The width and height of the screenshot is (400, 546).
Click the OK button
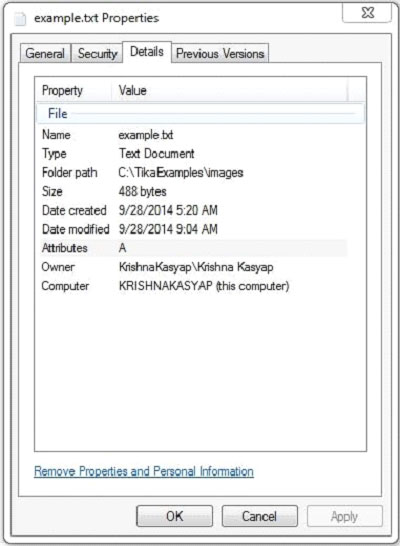point(174,516)
